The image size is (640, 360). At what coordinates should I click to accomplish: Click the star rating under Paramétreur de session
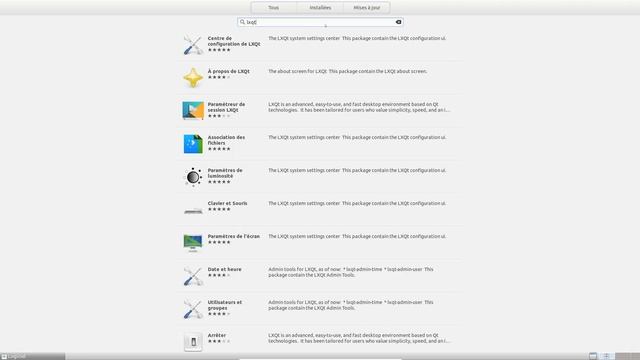[x=219, y=116]
